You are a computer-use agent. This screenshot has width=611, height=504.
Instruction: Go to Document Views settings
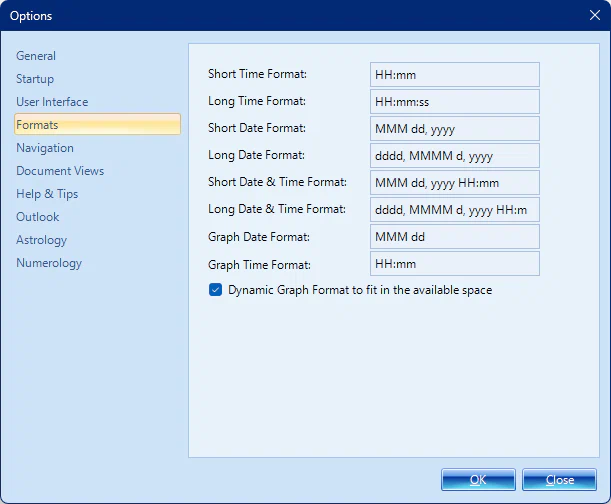(60, 171)
